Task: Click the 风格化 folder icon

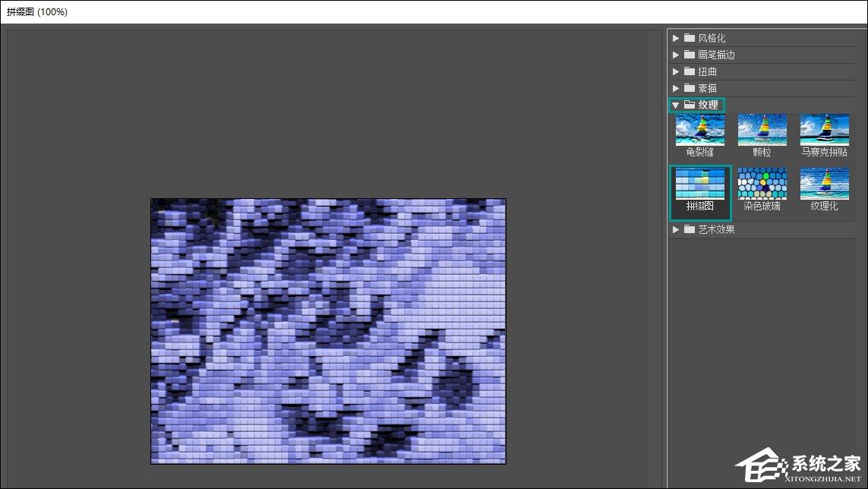Action: point(690,38)
